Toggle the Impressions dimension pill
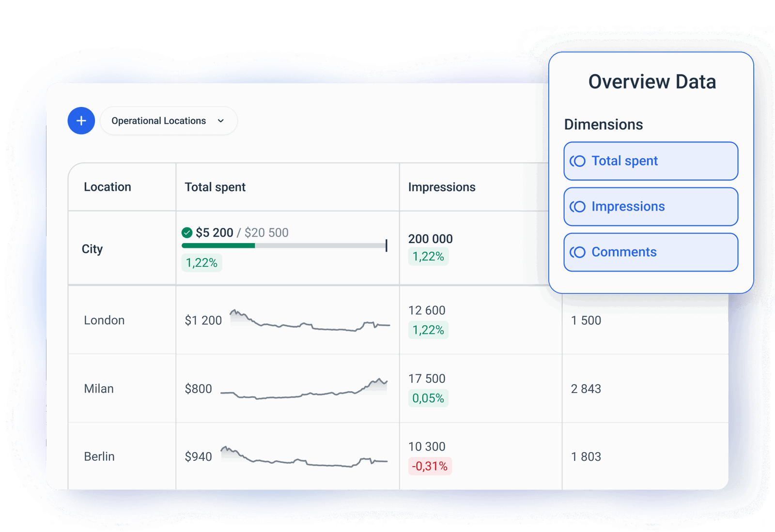 pos(651,207)
